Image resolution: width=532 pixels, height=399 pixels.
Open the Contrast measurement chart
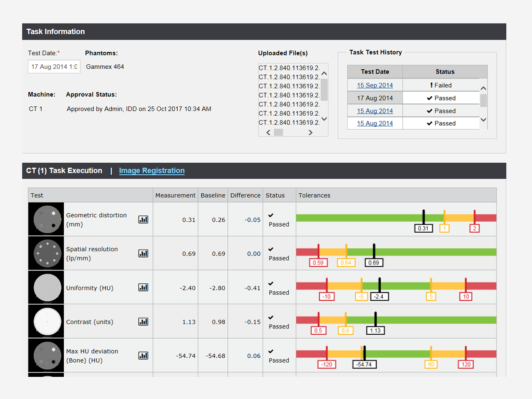(x=143, y=321)
